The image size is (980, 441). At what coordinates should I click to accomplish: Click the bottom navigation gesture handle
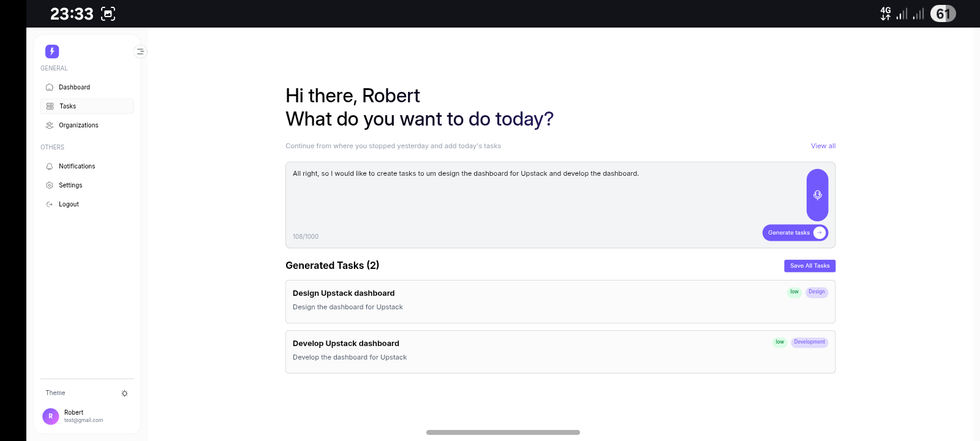coord(503,432)
